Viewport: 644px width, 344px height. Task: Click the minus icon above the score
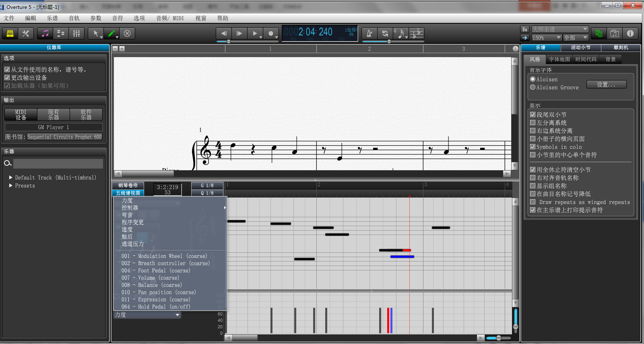tap(115, 49)
